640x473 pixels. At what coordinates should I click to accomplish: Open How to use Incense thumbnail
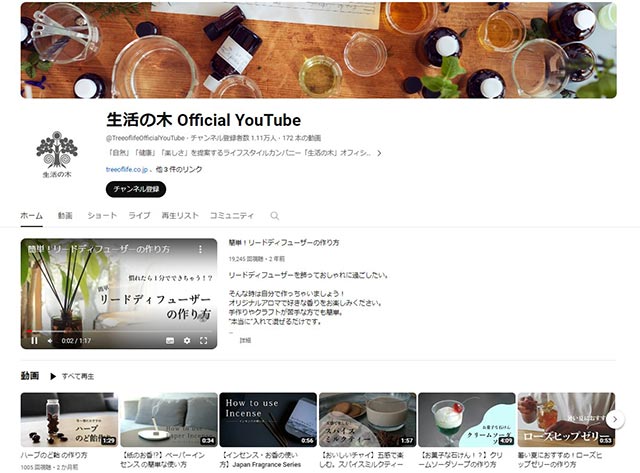[x=268, y=420]
